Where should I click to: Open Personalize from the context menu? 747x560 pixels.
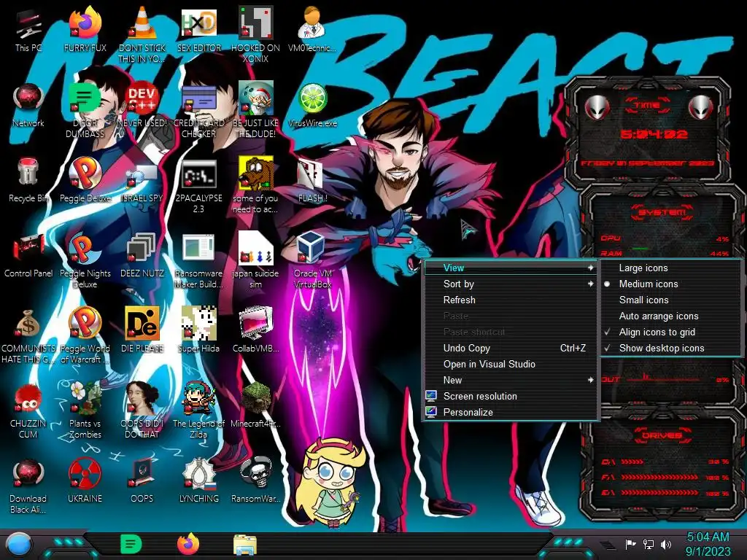pos(511,413)
